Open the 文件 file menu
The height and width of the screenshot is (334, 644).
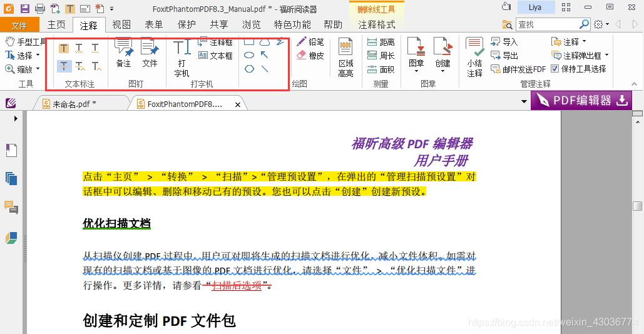pos(19,26)
